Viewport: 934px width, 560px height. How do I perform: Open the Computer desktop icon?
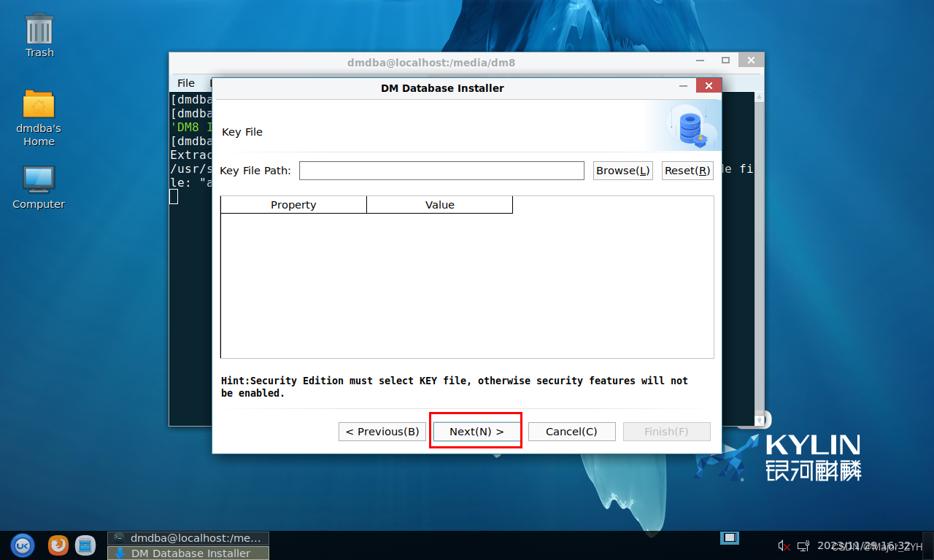39,187
